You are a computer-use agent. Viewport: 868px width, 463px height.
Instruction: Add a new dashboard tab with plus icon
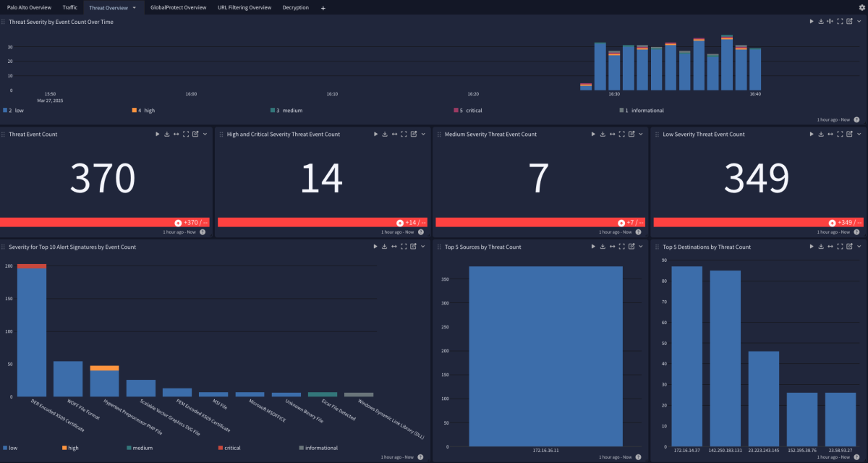323,8
